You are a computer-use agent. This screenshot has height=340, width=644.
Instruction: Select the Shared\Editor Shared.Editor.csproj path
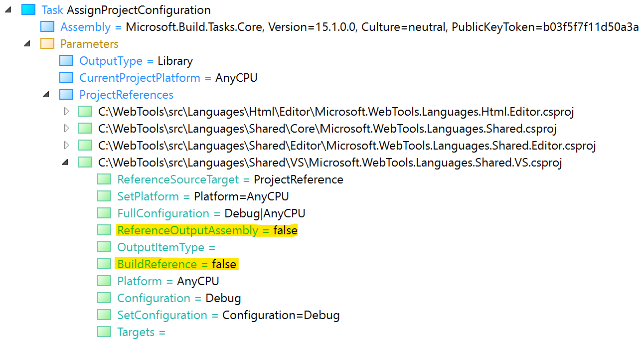click(x=347, y=146)
